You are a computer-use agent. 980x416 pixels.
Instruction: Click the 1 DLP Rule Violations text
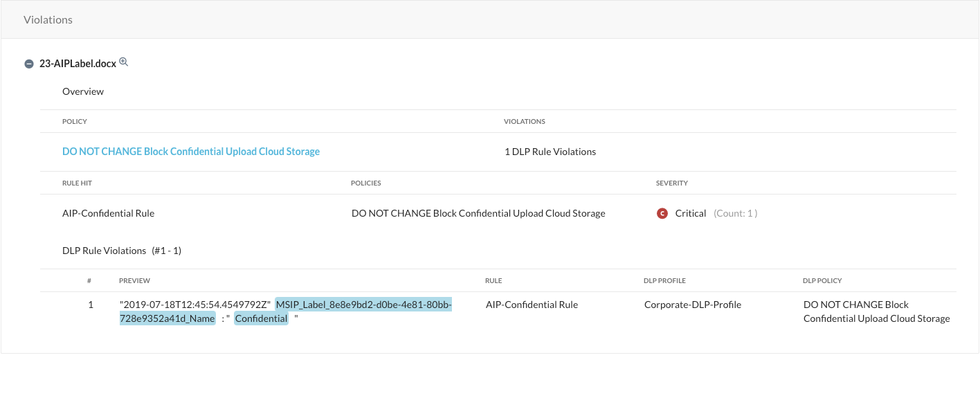pyautogui.click(x=550, y=152)
